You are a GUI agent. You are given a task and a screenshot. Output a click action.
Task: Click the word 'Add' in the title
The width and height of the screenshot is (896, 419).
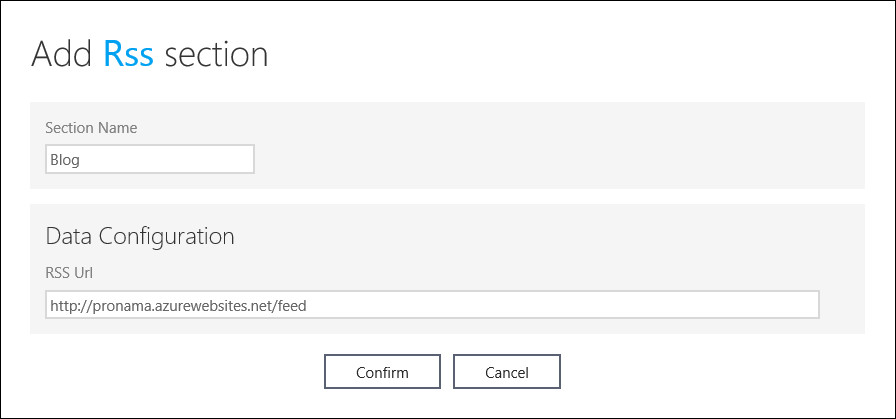point(63,53)
